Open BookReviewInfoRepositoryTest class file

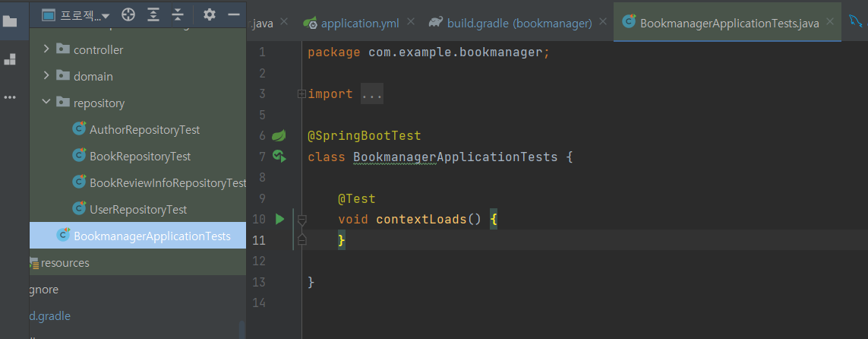coord(168,183)
